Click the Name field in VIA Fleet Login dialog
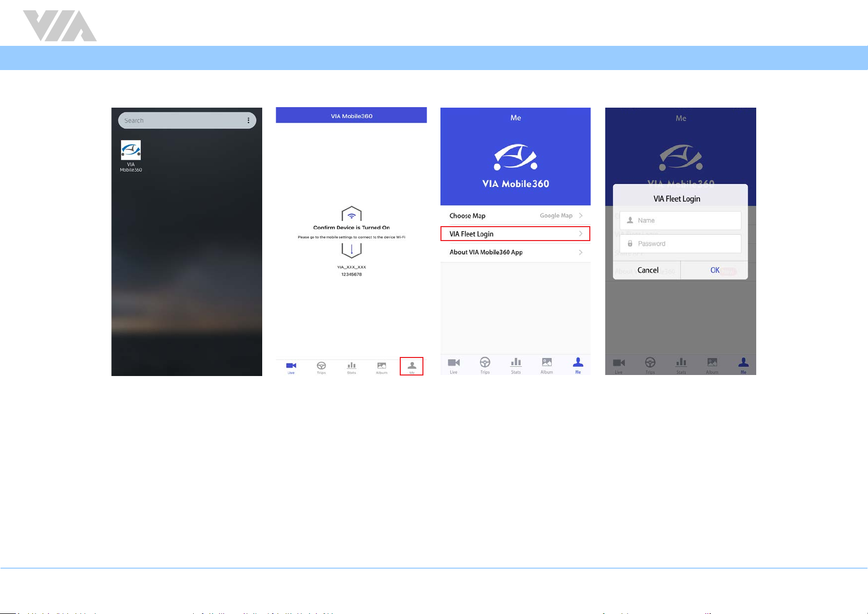868x614 pixels. pyautogui.click(x=680, y=220)
